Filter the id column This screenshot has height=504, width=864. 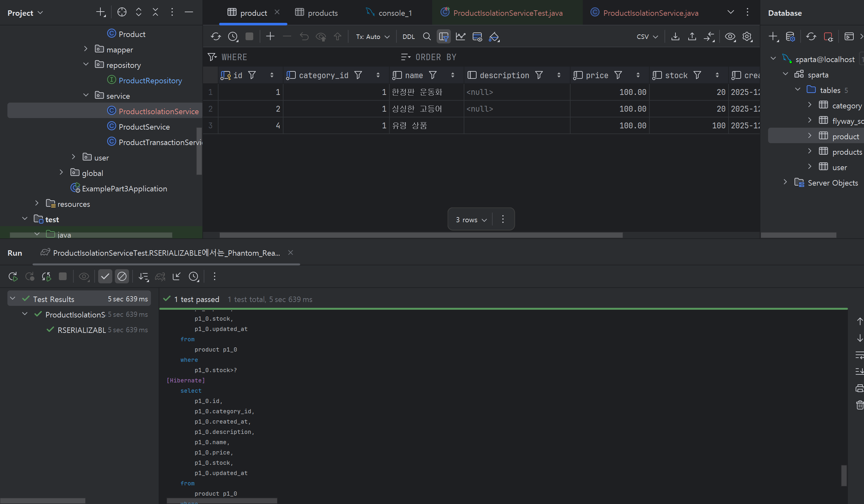point(252,75)
